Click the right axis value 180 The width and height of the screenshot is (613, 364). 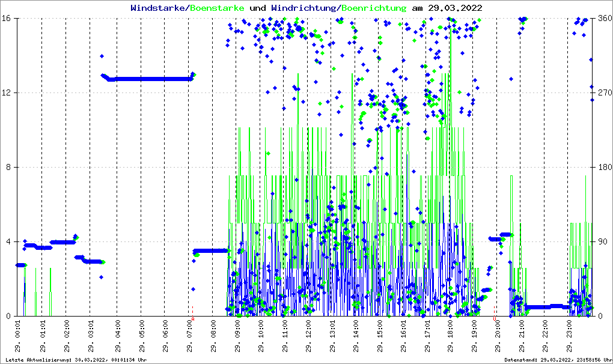605,167
